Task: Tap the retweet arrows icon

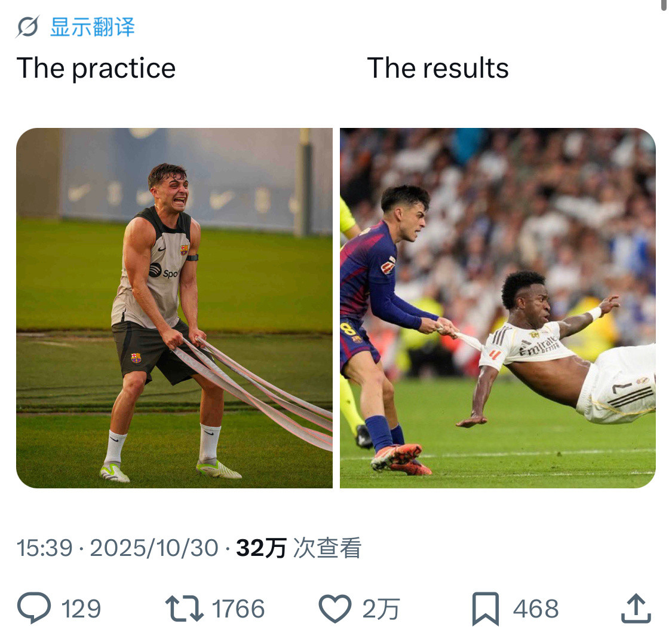Action: point(184,609)
